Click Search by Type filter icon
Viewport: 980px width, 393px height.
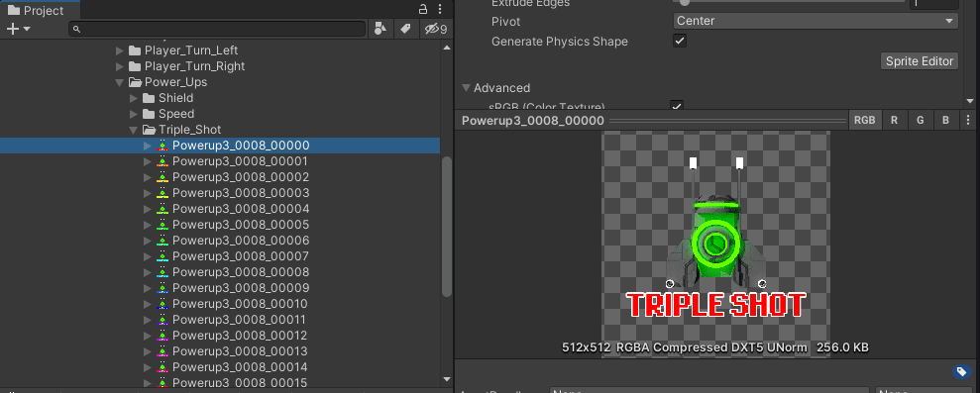point(380,29)
